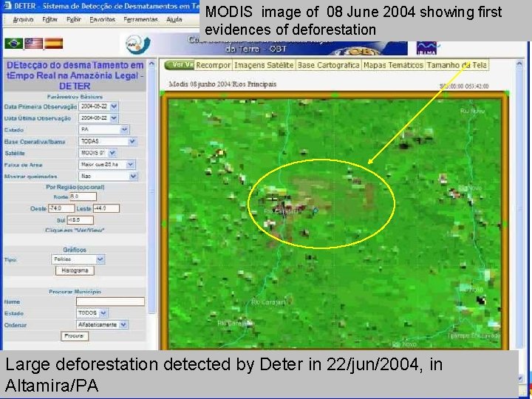Open the Tamanho da Tela tab
The width and height of the screenshot is (532, 399).
pyautogui.click(x=457, y=65)
